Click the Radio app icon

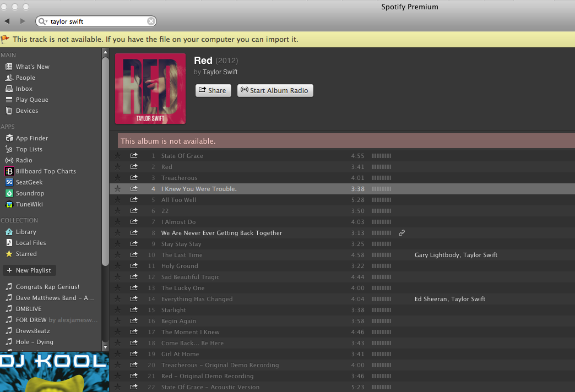click(9, 160)
